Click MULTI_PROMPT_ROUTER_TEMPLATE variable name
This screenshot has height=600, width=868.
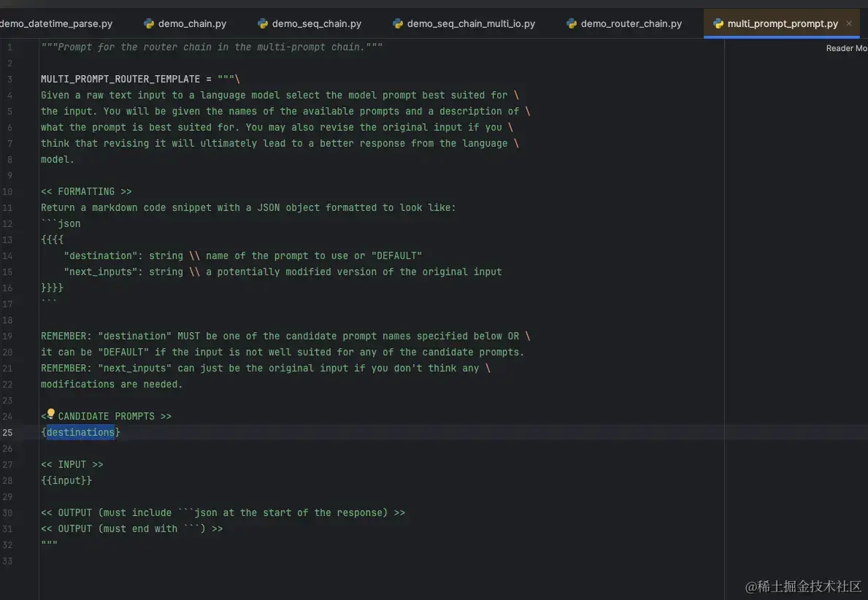pos(120,79)
